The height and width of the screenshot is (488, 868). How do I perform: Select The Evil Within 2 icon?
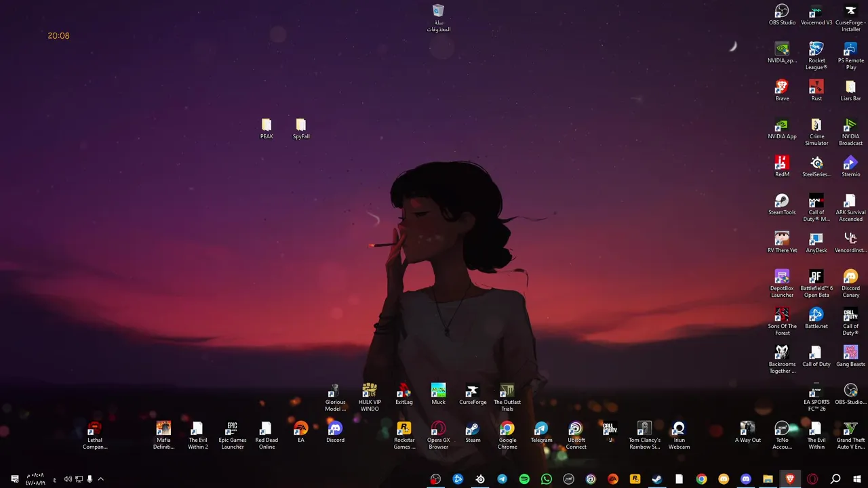point(198,436)
